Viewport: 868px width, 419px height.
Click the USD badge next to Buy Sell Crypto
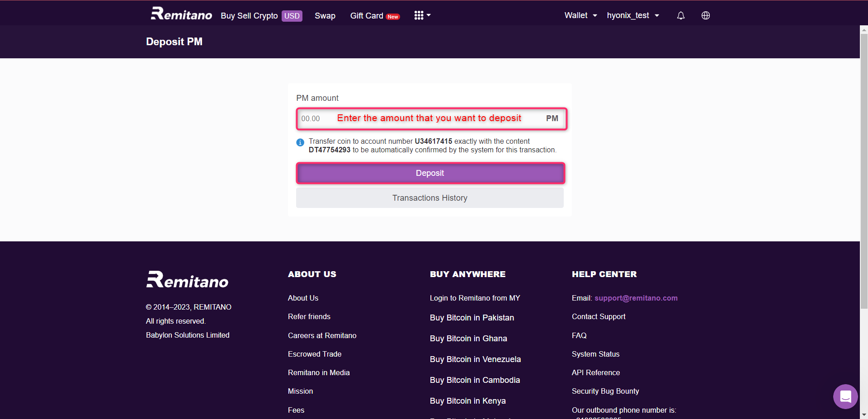(x=292, y=16)
